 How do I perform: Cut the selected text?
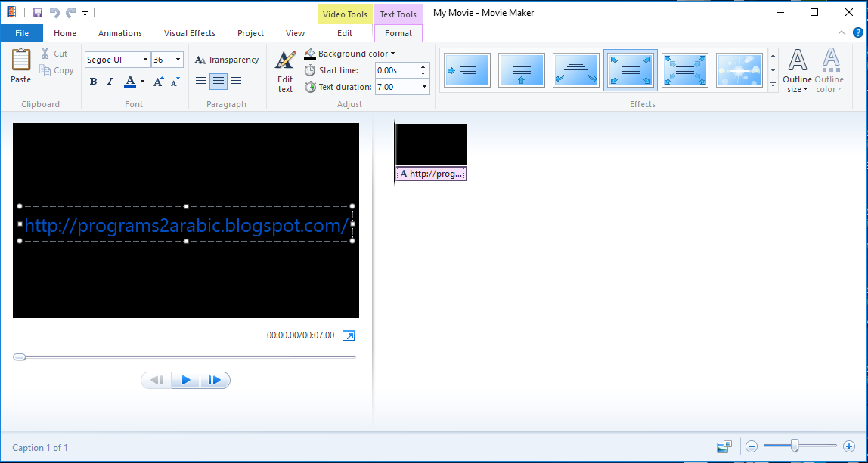54,54
